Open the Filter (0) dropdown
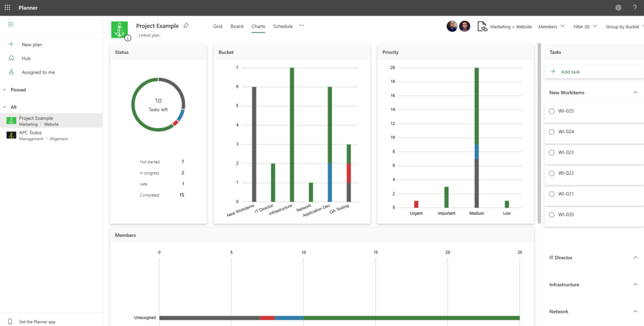Image resolution: width=644 pixels, height=326 pixels. (586, 27)
